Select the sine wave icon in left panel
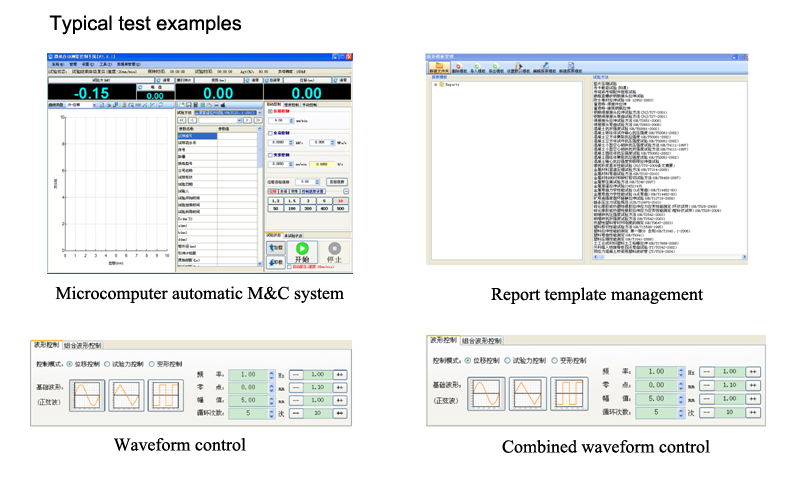810x478 pixels. coord(86,392)
